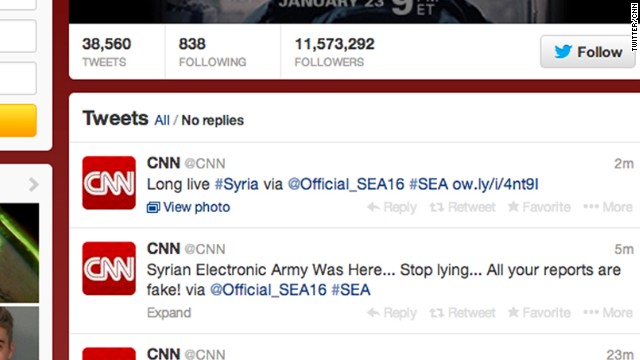Viewport: 640px width, 360px height.
Task: Favorite the Syrian Electronic Army tweet
Action: tap(539, 313)
